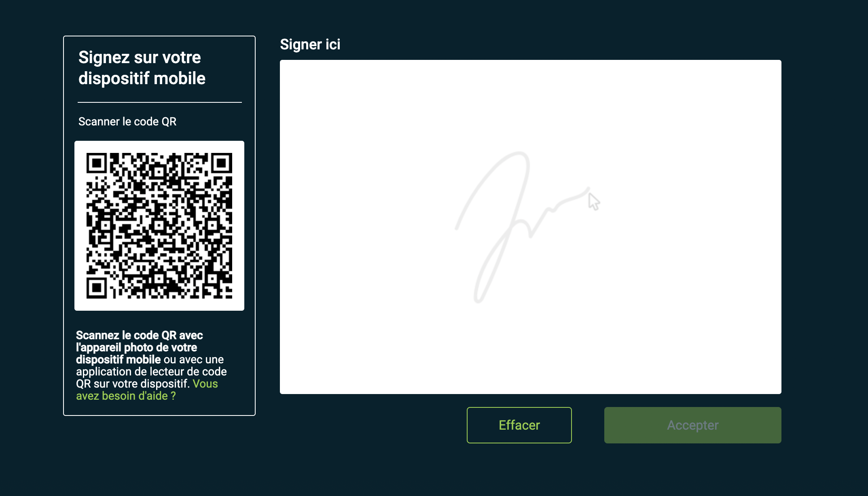The width and height of the screenshot is (868, 496).
Task: Click the "dispositif mobile" bold instruction text
Action: tap(119, 359)
